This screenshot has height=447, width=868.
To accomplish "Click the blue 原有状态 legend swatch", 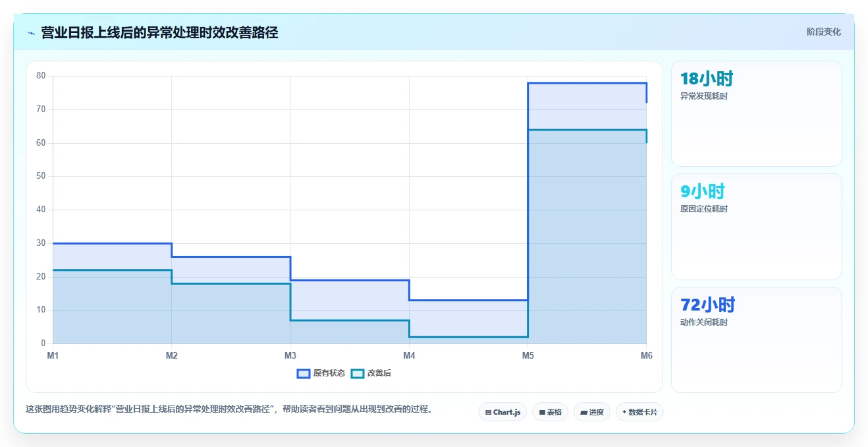I will coord(304,373).
